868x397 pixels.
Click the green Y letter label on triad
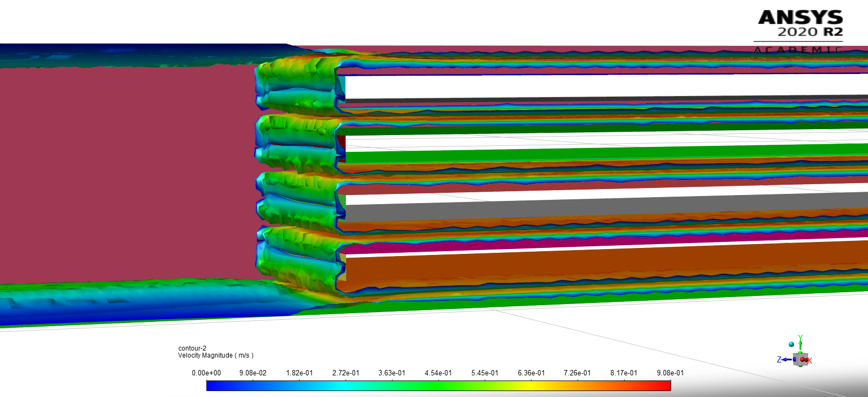coord(800,338)
